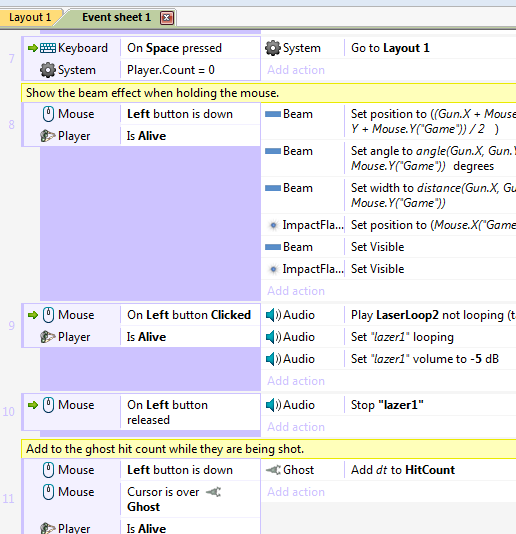Click Mouse icon in event 10 condition
Viewport: 516px width, 534px height.
pyautogui.click(x=48, y=405)
